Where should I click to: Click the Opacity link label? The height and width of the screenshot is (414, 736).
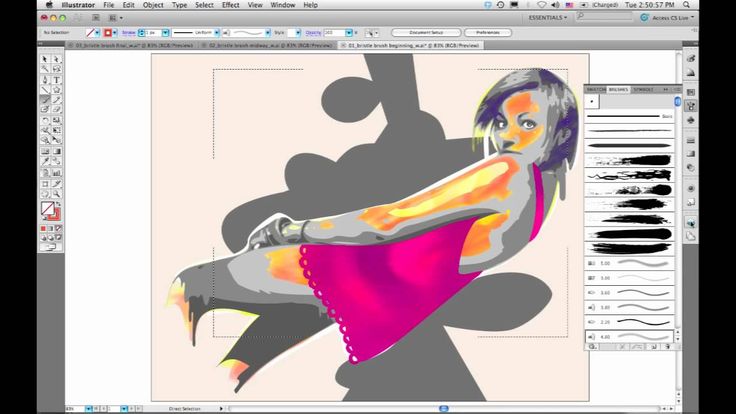click(313, 32)
